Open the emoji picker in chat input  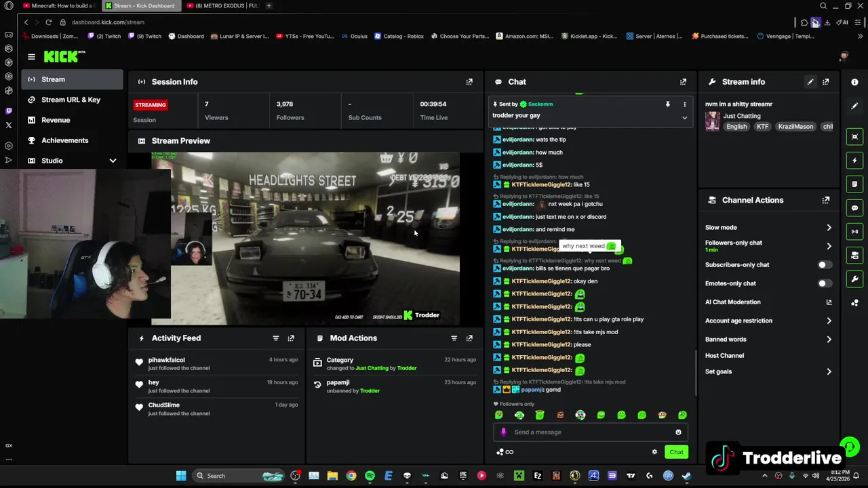(x=678, y=432)
